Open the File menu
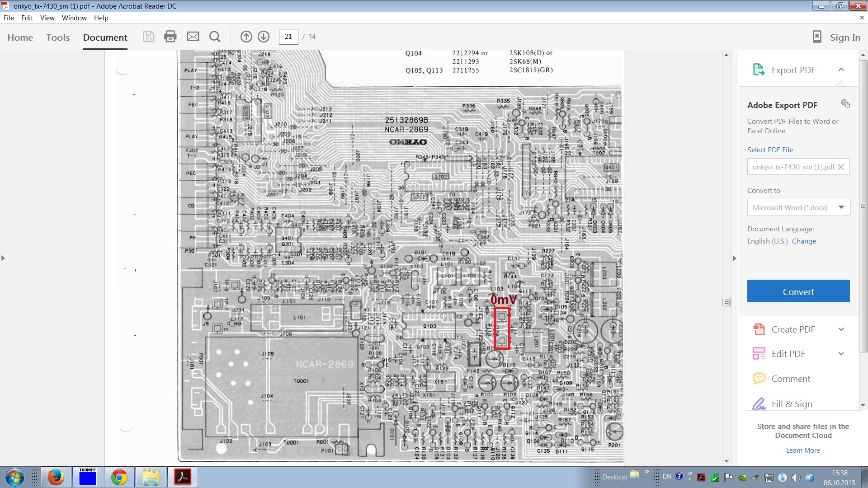This screenshot has height=488, width=868. coord(9,18)
